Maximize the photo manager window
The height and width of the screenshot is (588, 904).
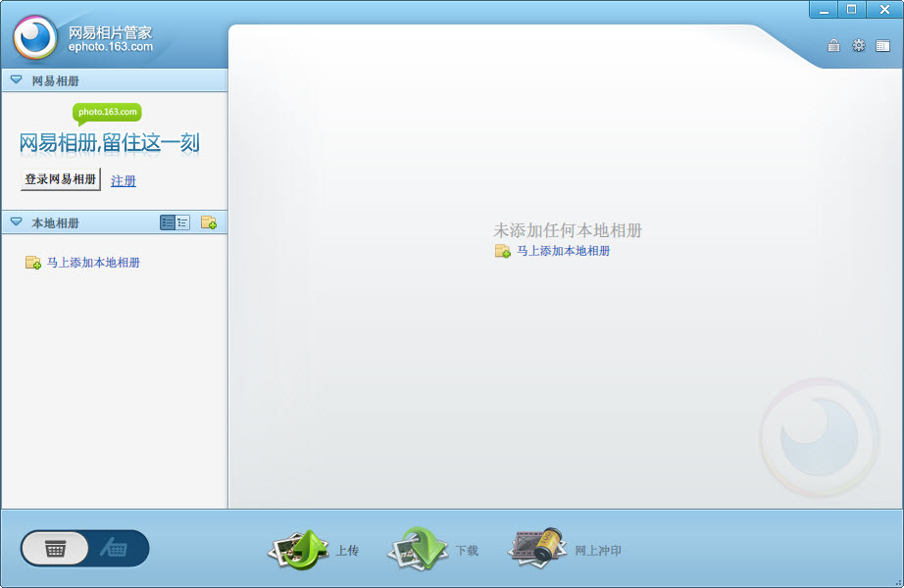click(x=851, y=10)
